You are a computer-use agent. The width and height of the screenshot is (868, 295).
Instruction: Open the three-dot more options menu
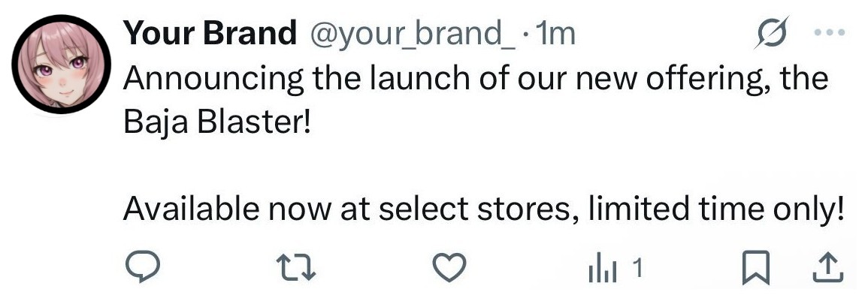point(830,32)
